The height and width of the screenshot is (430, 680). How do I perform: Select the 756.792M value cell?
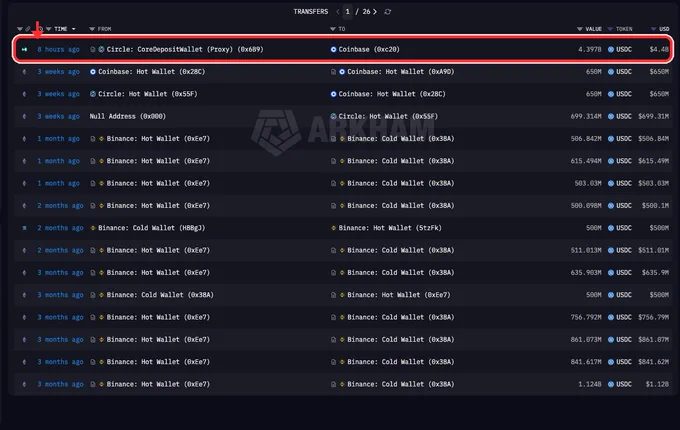click(x=586, y=317)
